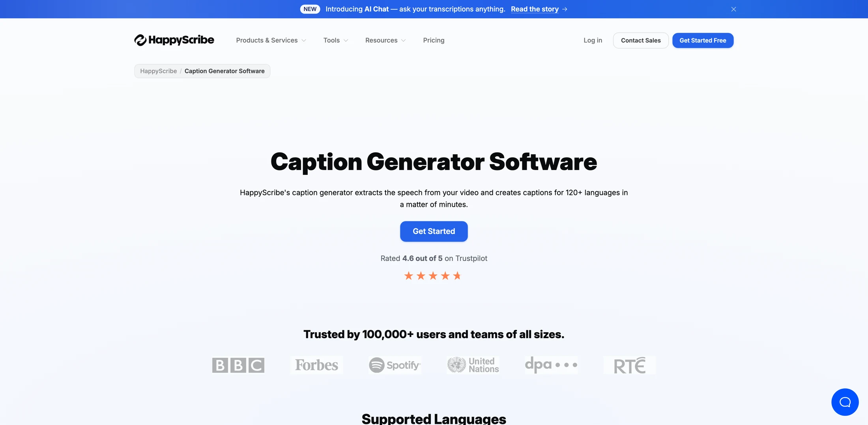868x425 pixels.
Task: Click the Contact Sales button
Action: pos(641,40)
